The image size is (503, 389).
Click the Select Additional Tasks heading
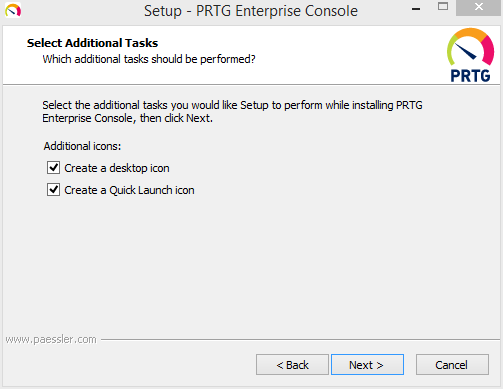(x=92, y=43)
